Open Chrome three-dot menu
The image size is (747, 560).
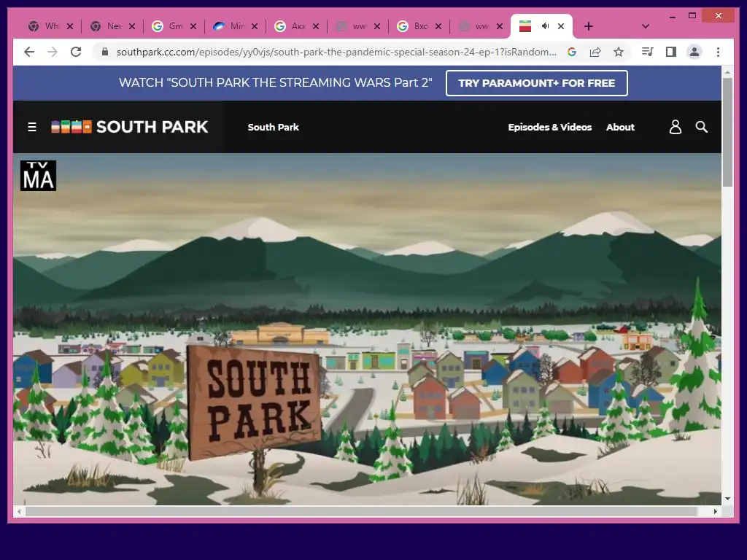tap(718, 52)
